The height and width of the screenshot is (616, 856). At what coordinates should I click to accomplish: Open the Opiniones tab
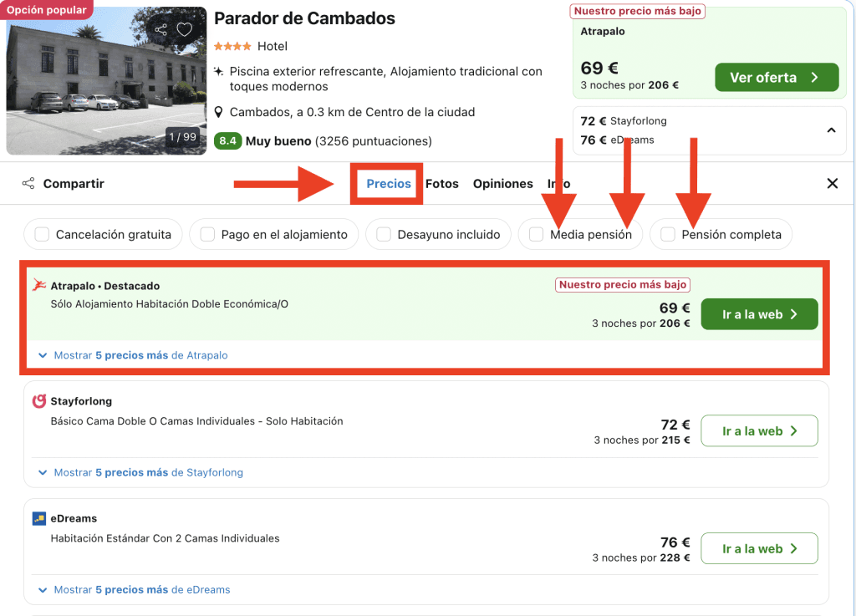[502, 184]
